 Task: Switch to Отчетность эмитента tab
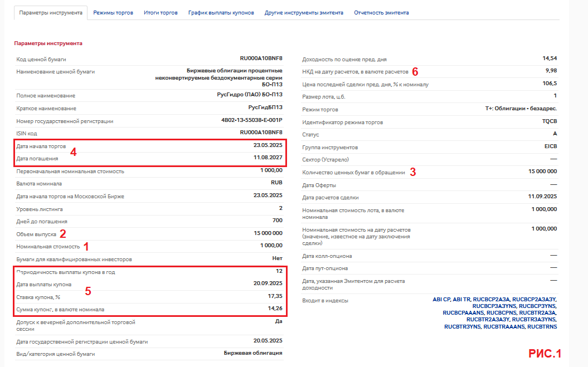coord(381,13)
